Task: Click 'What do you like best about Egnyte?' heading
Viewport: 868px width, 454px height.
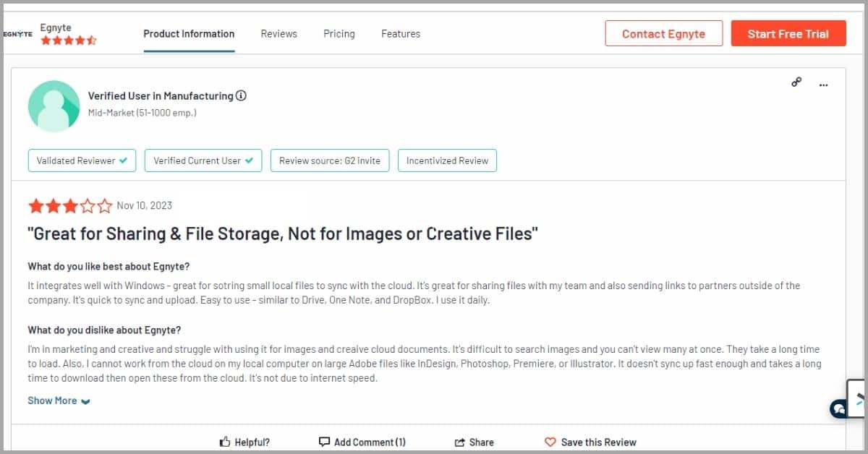Action: (109, 266)
